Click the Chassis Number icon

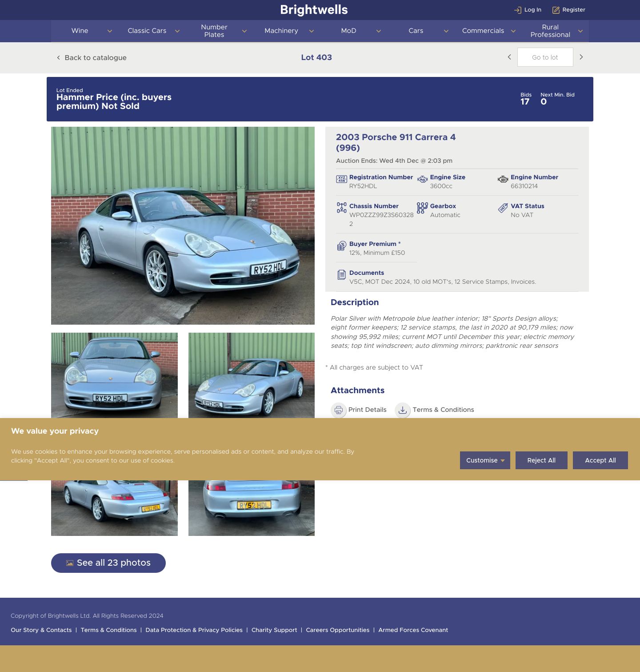[x=341, y=208]
